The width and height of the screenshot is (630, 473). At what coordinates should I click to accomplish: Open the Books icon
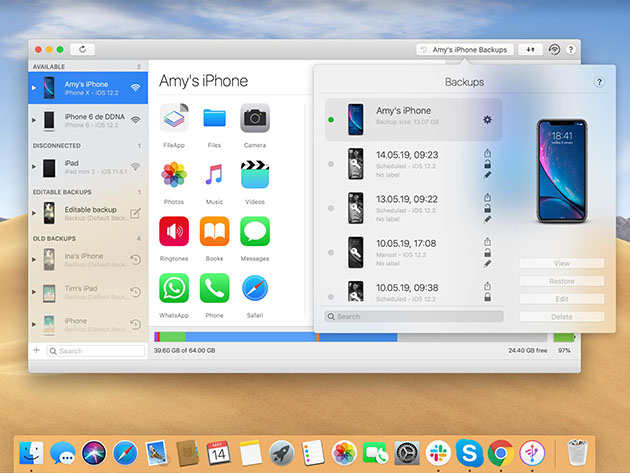(214, 231)
